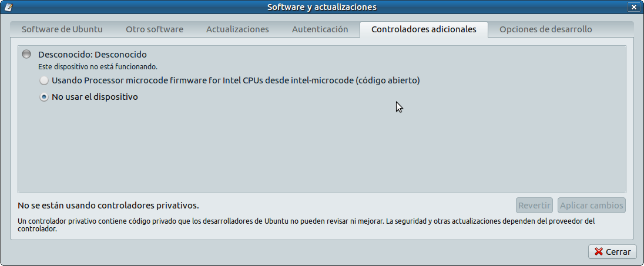Screen dimensions: 644x266
Task: Open the Autenticación tab
Action: click(320, 29)
